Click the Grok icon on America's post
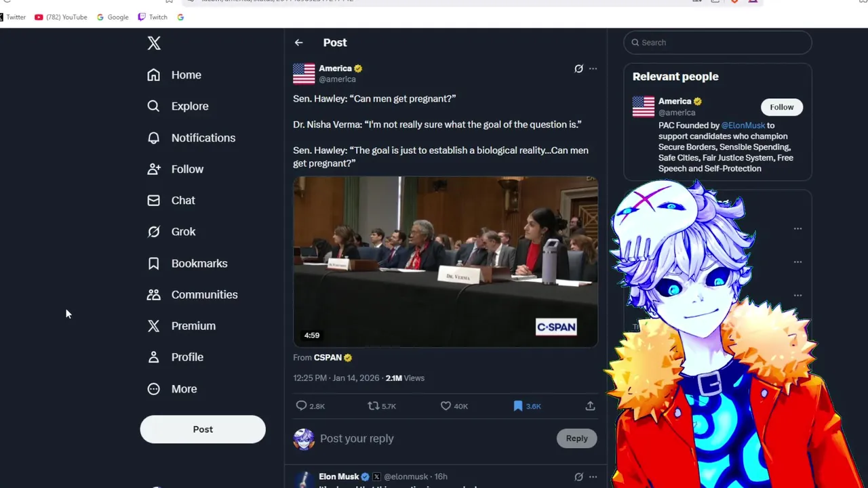The width and height of the screenshot is (868, 488). tap(578, 68)
